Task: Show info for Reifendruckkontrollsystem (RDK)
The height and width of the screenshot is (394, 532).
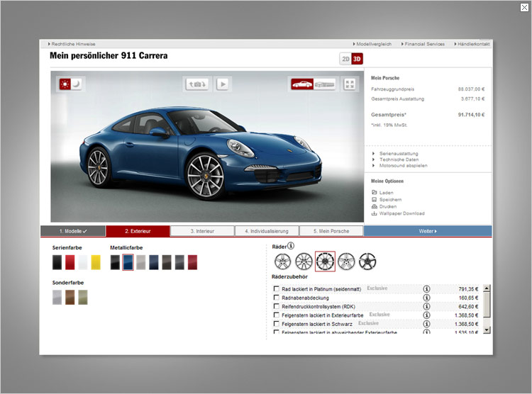Action: tap(426, 307)
